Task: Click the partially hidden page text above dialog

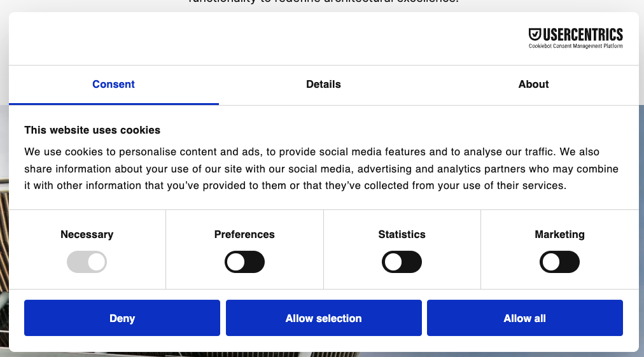Action: [x=323, y=3]
